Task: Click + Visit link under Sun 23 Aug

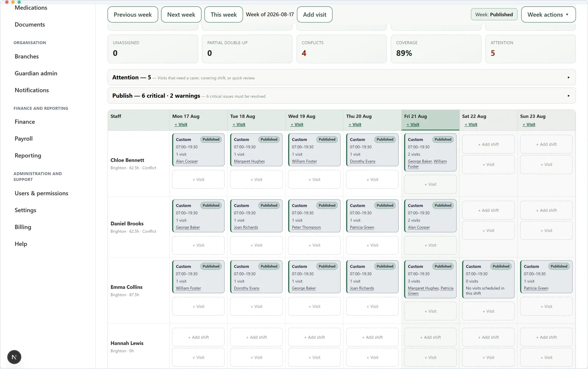Action: pyautogui.click(x=529, y=124)
